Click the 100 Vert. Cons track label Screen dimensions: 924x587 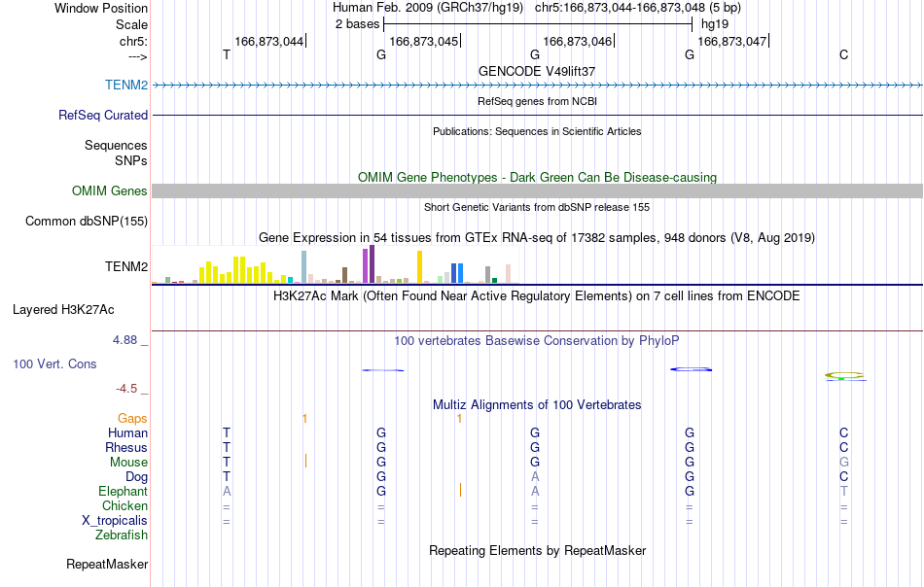point(54,363)
